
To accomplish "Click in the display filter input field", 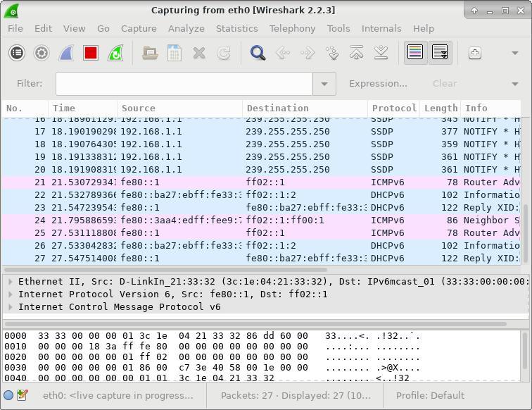I will 184,84.
